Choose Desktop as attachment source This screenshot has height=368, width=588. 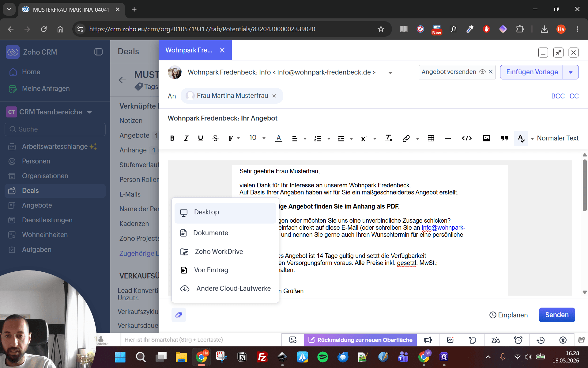point(225,213)
